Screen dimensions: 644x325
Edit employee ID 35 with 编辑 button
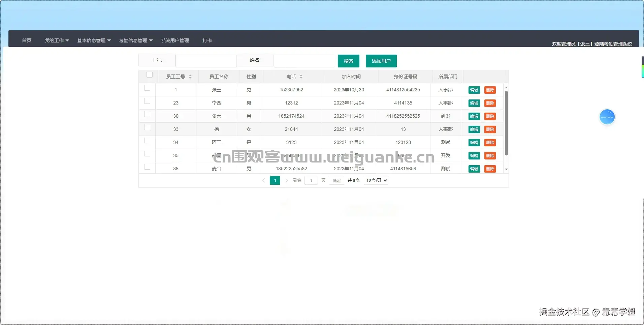[474, 156]
